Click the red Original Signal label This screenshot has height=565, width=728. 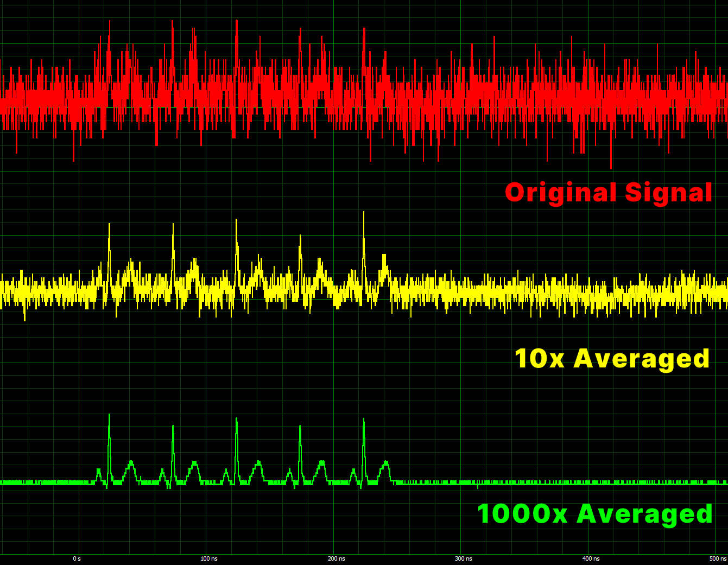tap(608, 193)
